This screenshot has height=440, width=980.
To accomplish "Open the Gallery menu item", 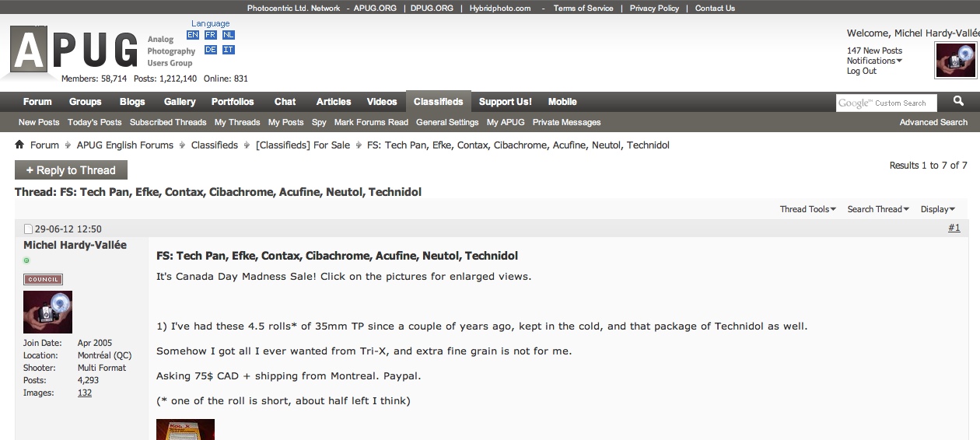I will coord(180,102).
